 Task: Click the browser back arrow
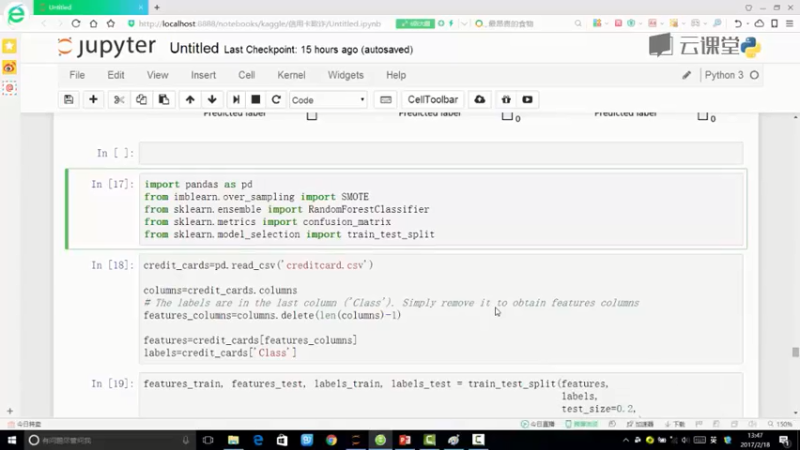coord(44,23)
